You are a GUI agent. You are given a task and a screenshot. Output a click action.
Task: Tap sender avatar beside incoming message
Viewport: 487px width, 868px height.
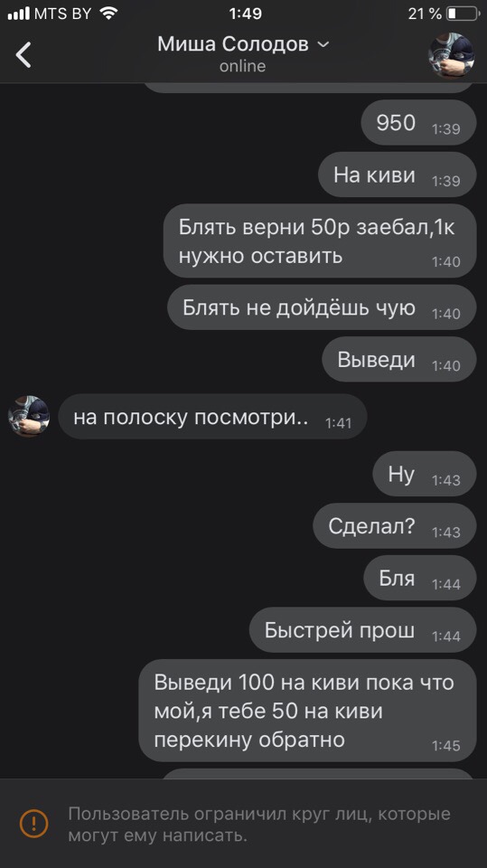pos(29,416)
